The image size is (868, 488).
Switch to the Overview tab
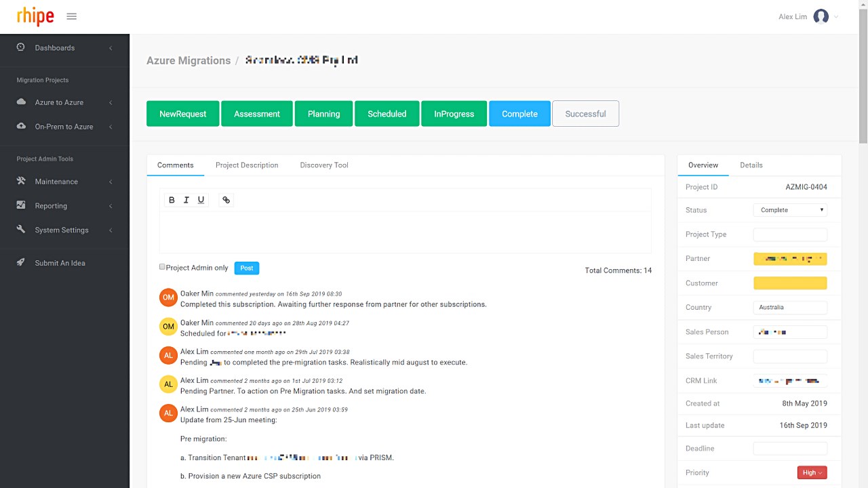[x=703, y=165]
